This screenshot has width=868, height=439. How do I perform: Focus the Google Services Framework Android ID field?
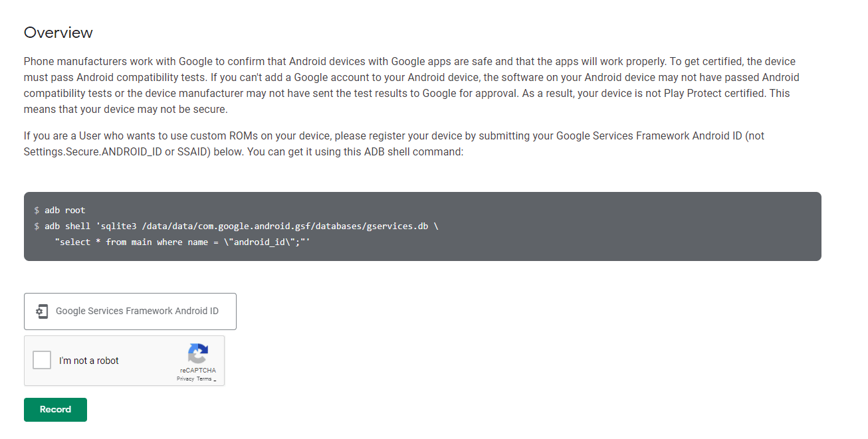pos(130,311)
